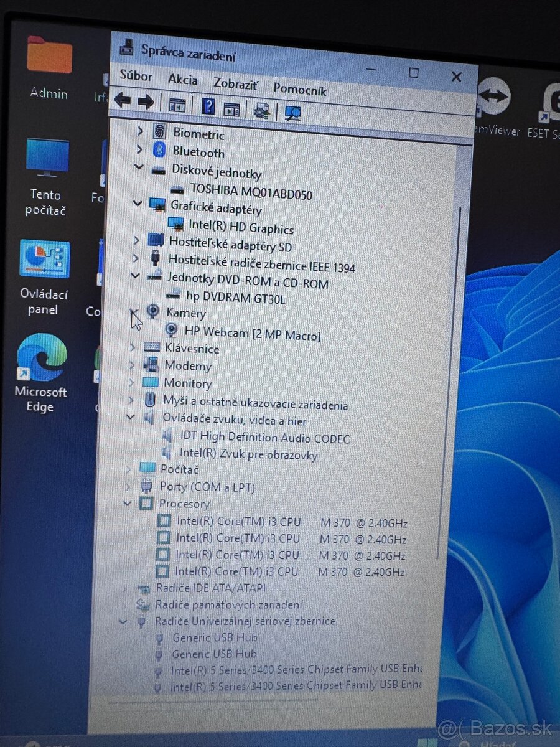Select Ovládače zvuku, videa a hier
560x747 pixels.
pos(234,419)
